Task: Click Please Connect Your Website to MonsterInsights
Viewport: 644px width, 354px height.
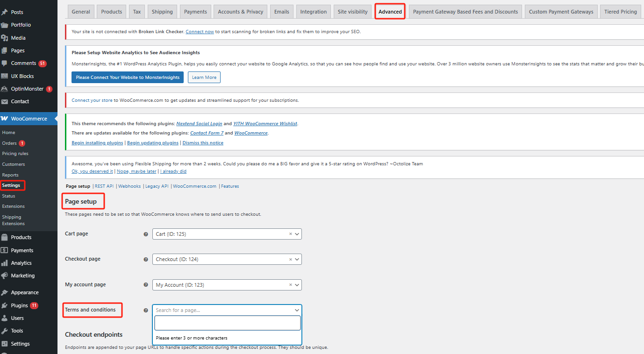Action: coord(127,77)
